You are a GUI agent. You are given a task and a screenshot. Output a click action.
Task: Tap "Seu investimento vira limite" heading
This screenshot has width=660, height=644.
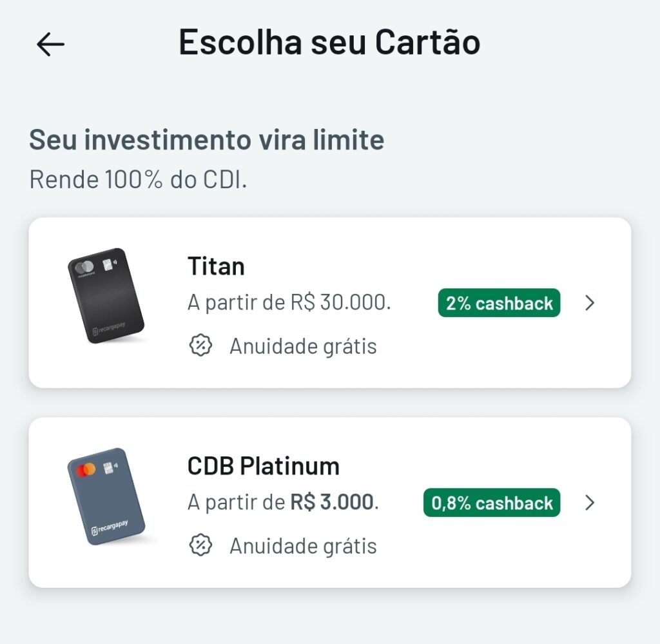pos(207,139)
